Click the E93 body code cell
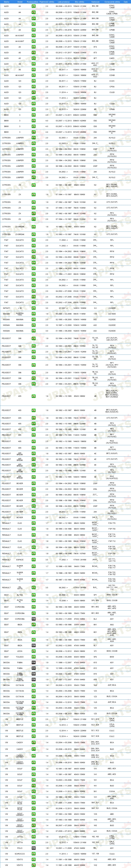Screen dimensions: 131x868 coord(95,126)
